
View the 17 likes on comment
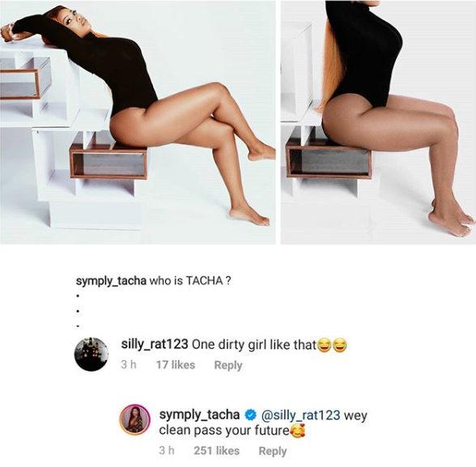(176, 365)
